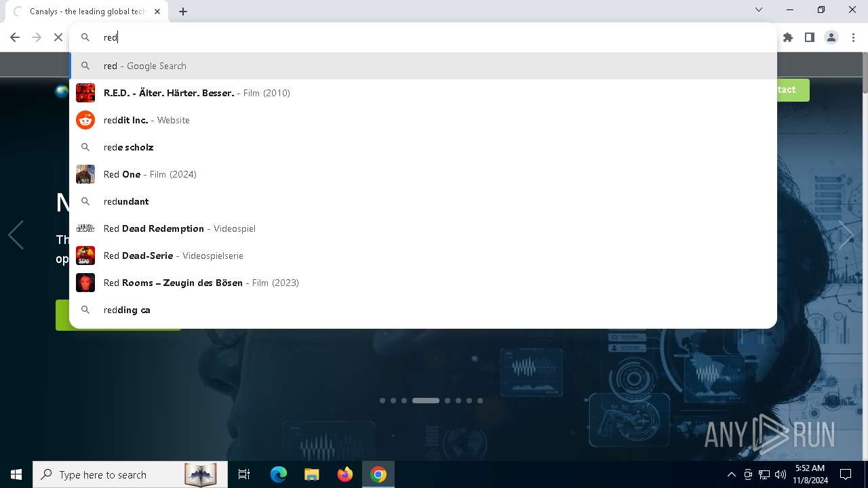Select the active carousel indicator bar
Viewport: 868px width, 488px height.
coord(426,401)
